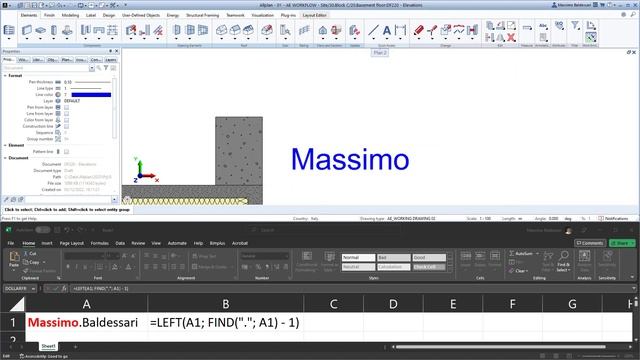Click the Excel horizontal scrollbar
640x360 pixels.
501,347
